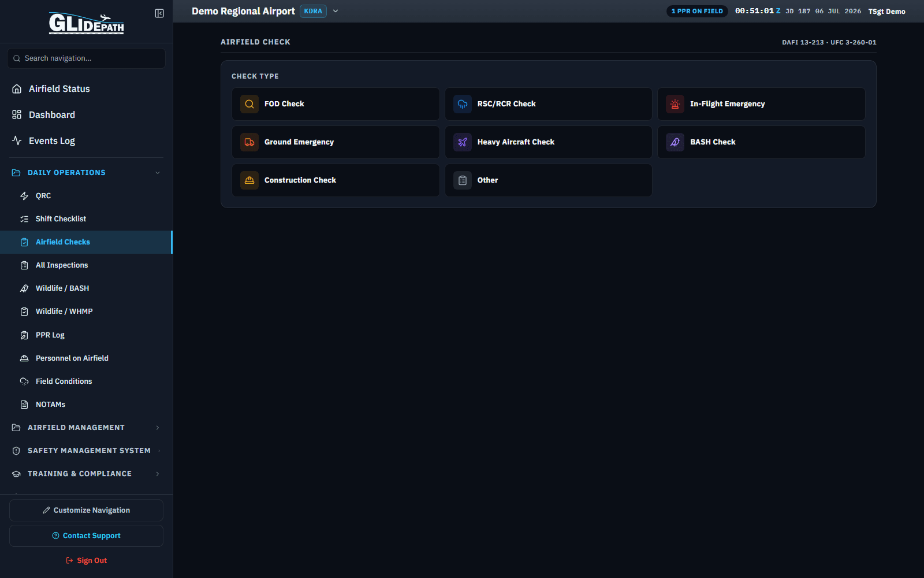Collapse the sidebar panel icon
The width and height of the screenshot is (924, 578).
(x=159, y=13)
